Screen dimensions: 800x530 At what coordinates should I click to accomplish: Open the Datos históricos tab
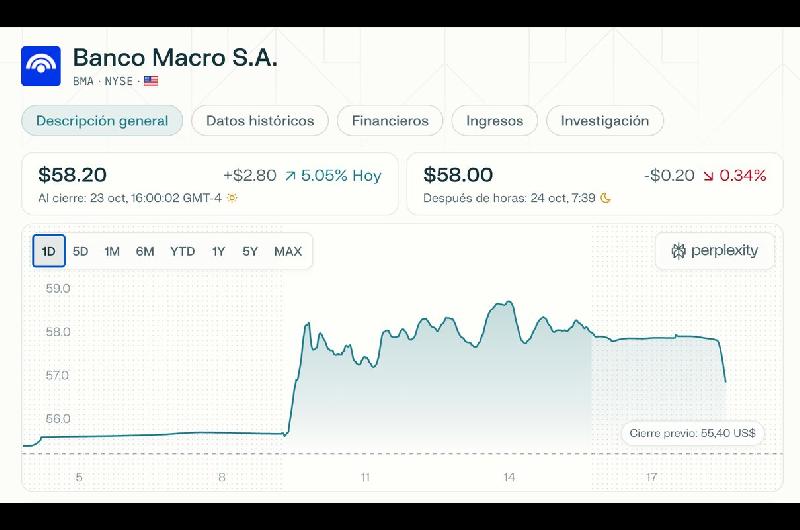point(260,121)
